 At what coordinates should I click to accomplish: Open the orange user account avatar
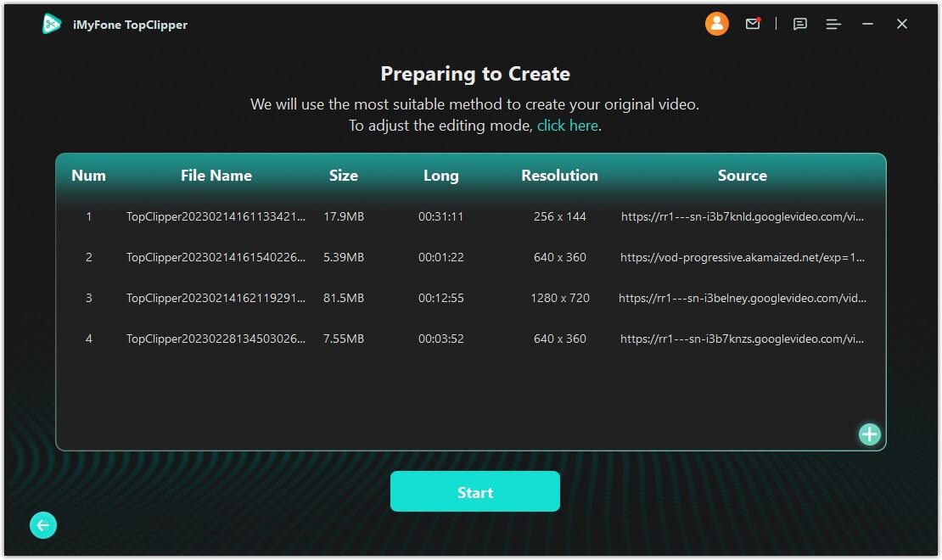coord(717,24)
